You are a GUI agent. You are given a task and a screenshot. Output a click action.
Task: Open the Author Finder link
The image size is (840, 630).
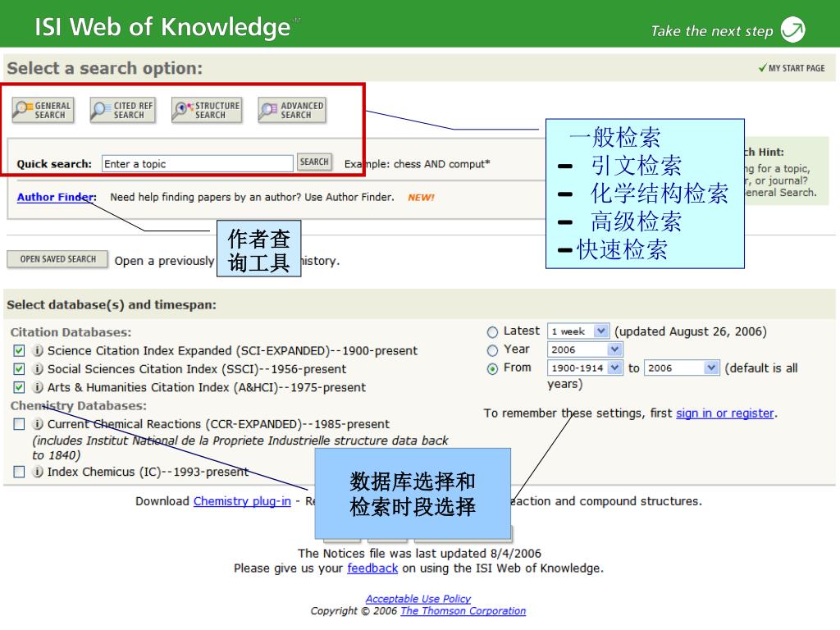pos(56,197)
